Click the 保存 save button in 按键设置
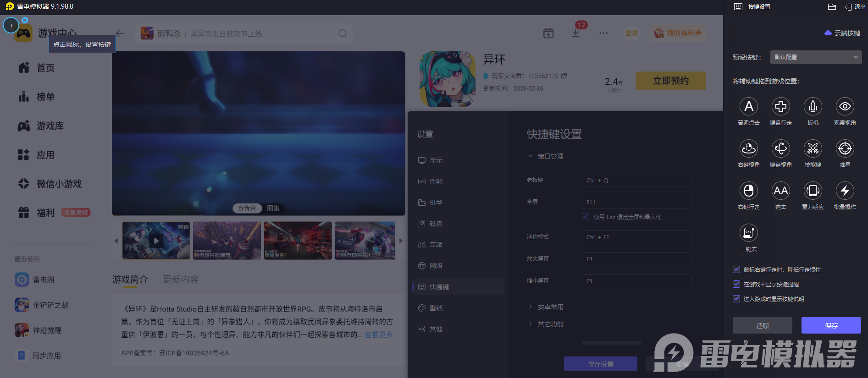 (831, 325)
